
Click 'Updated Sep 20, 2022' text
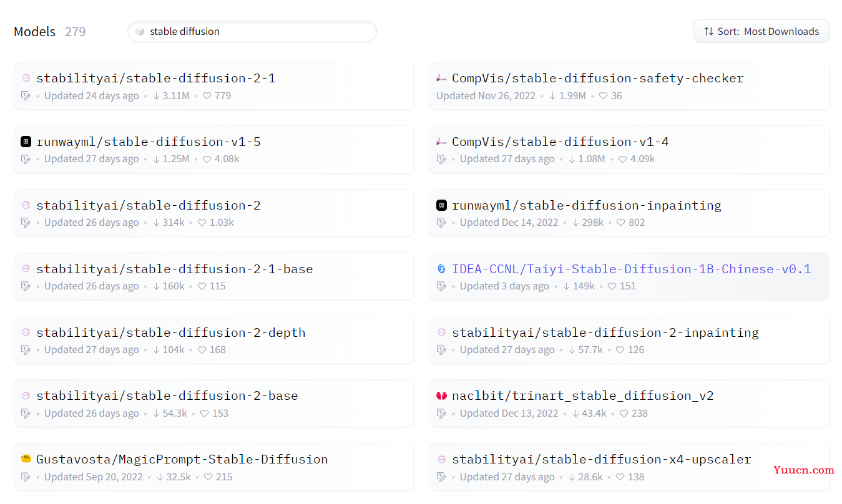tap(94, 477)
